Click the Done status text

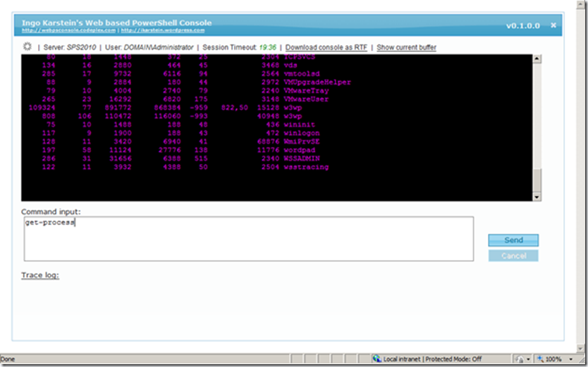pyautogui.click(x=8, y=359)
